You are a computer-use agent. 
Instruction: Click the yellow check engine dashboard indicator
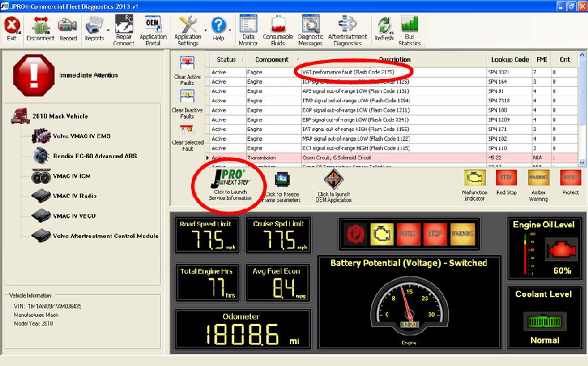point(382,234)
